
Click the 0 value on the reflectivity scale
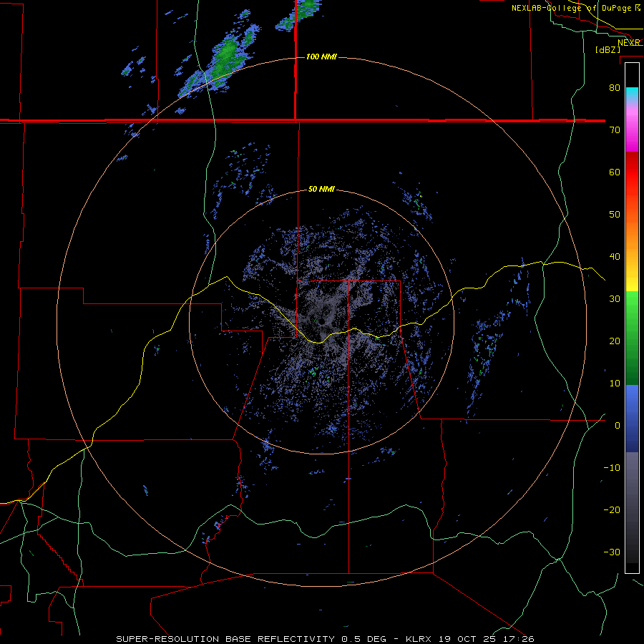coord(618,426)
